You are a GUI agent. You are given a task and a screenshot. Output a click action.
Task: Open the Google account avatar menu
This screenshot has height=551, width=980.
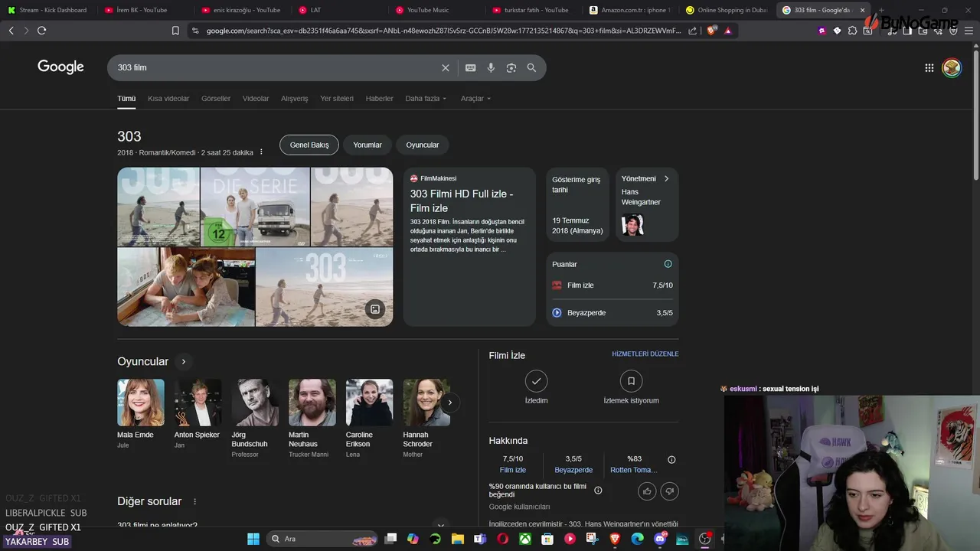coord(952,67)
